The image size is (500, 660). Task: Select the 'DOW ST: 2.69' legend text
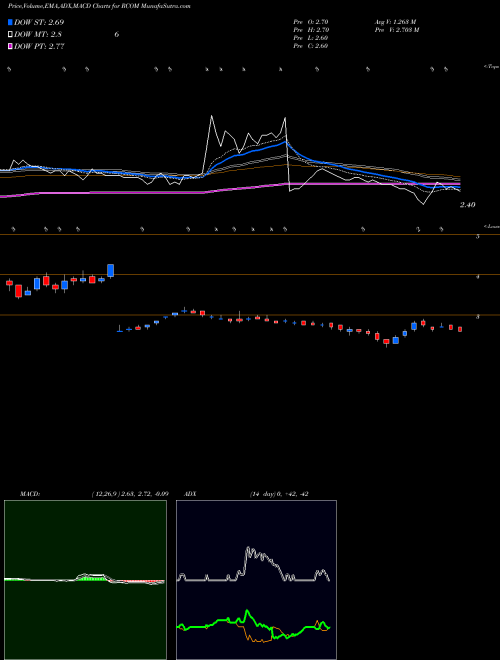pos(39,22)
